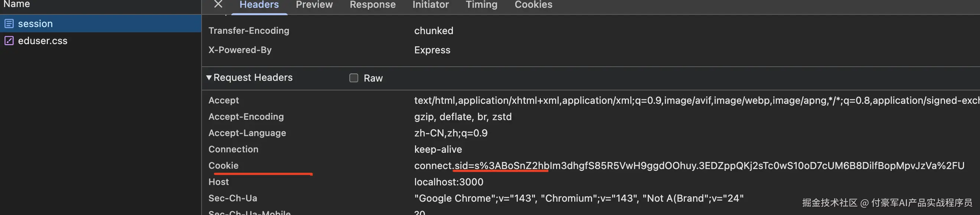Switch to the Initiator tab
The image size is (980, 215).
coord(431,4)
